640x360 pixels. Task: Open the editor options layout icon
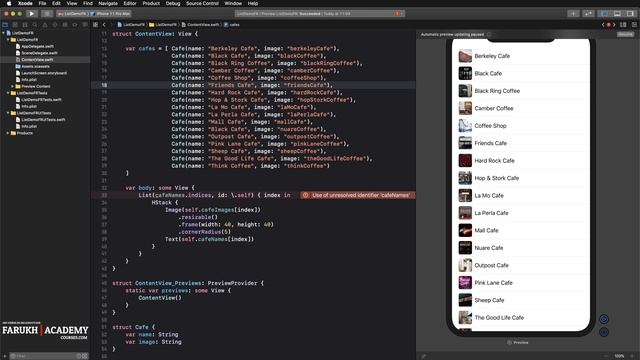point(623,25)
